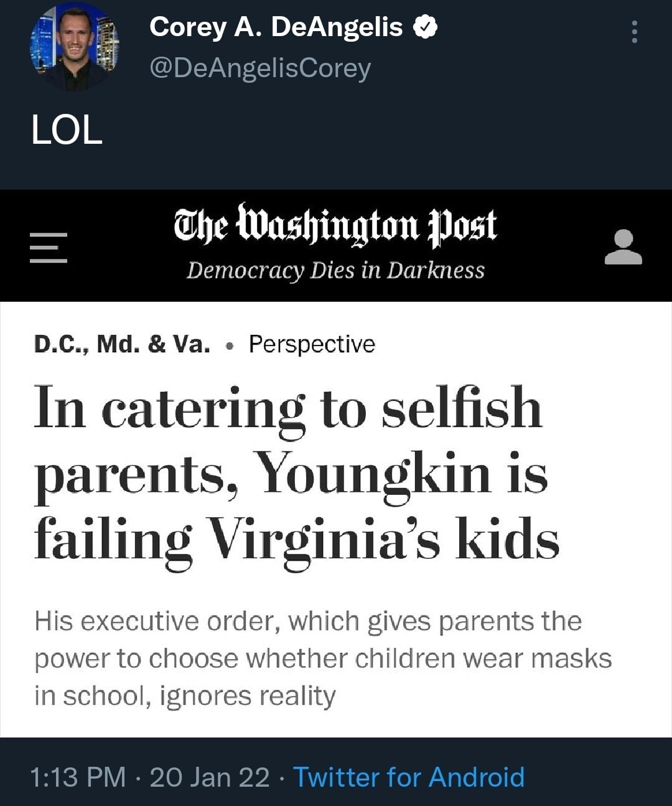Click the blue verified checkmark badge
Screen dimensions: 672x806
click(426, 27)
